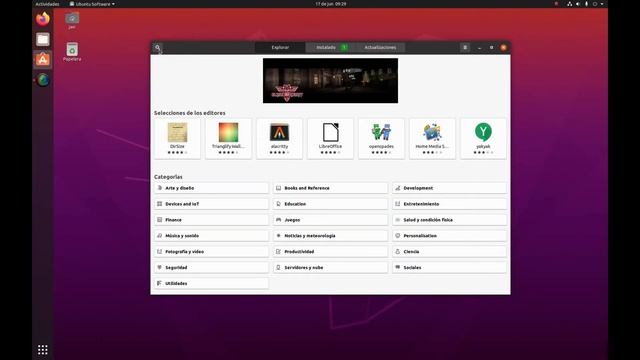Open the hamburger menu in header bar

point(465,47)
